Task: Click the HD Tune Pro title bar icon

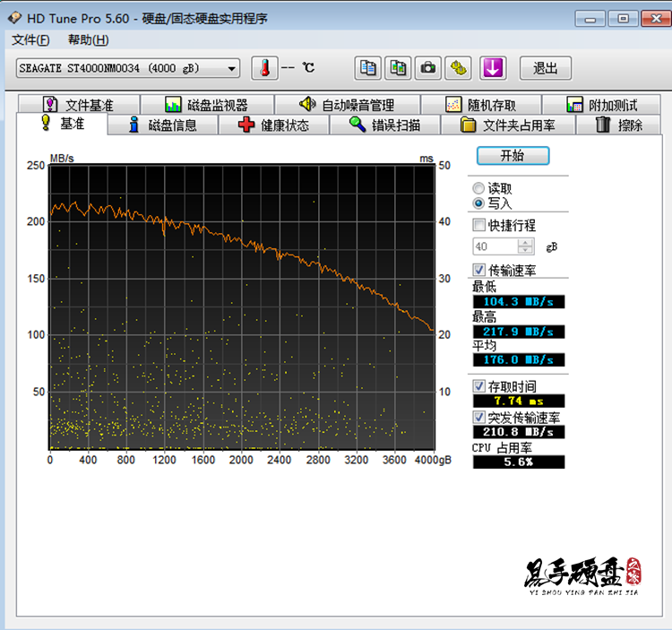Action: [14, 18]
